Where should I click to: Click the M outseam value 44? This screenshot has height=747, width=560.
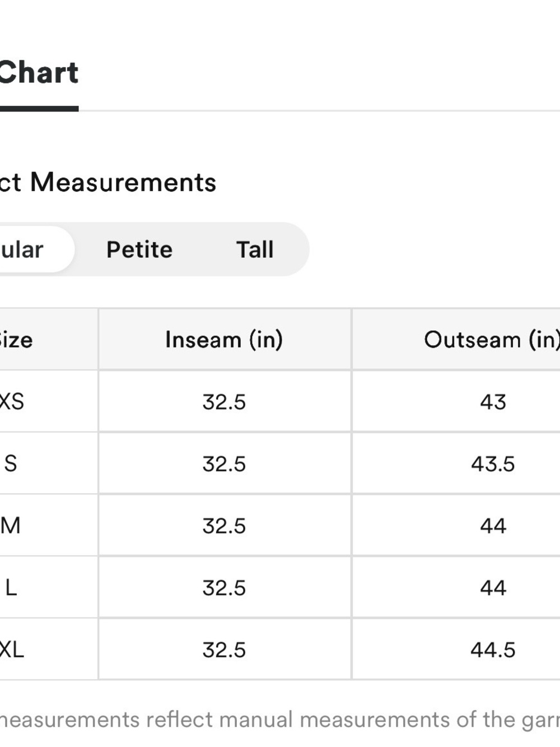point(493,526)
